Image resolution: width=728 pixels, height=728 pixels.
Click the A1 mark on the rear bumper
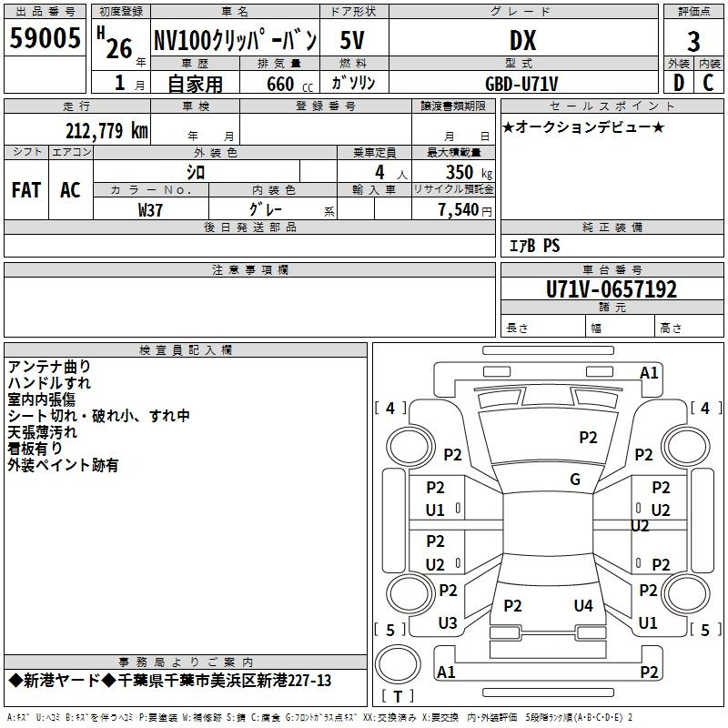(446, 672)
